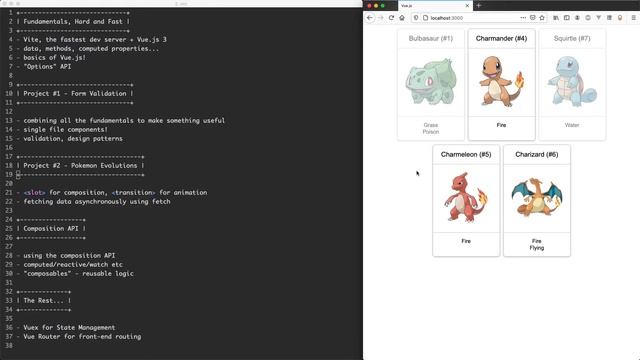Select the Vue.js tab
Viewport: 640px width, 360px height.
click(x=435, y=6)
